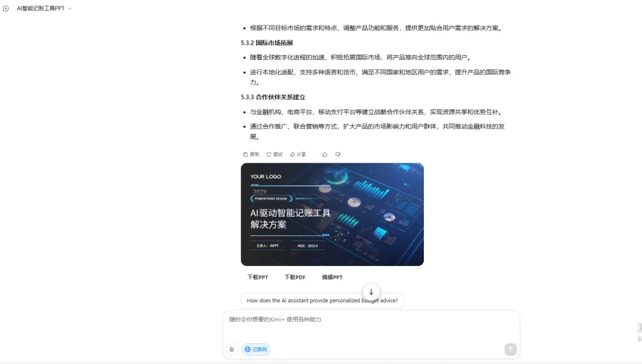Click the 5.3.2 国际市场拓展 heading
The image size is (642, 364).
click(267, 43)
